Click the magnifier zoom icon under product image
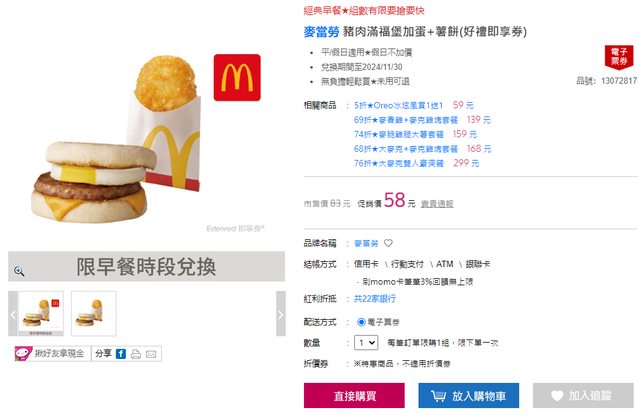The image size is (640, 415). [19, 271]
